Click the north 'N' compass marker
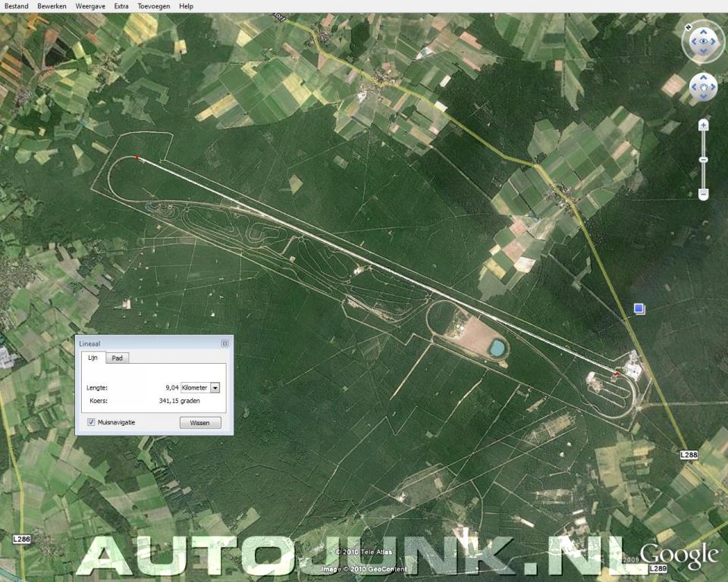This screenshot has width=728, height=582. point(687,27)
